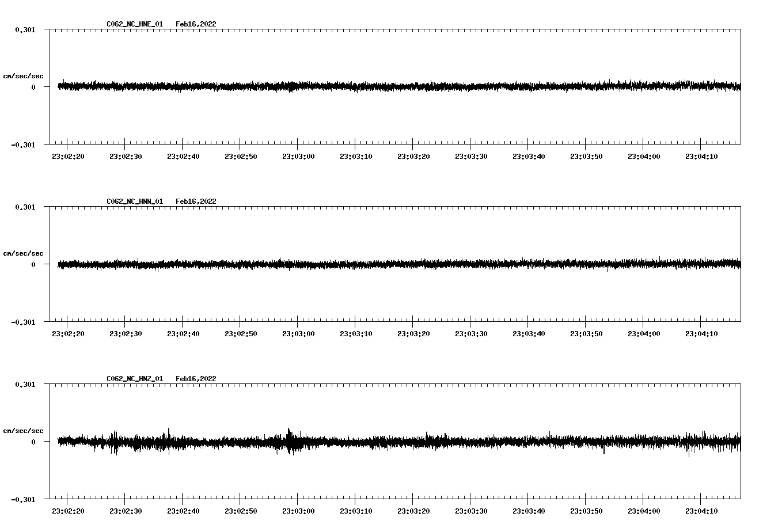This screenshot has width=782, height=532.
Task: Click the 23:03:40 time label under HNE plot
Action: click(x=529, y=156)
